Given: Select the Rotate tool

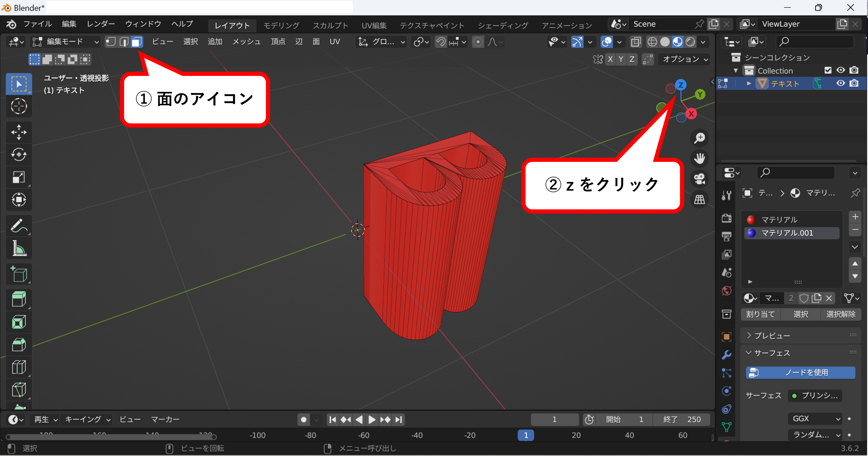Looking at the screenshot, I should (19, 155).
